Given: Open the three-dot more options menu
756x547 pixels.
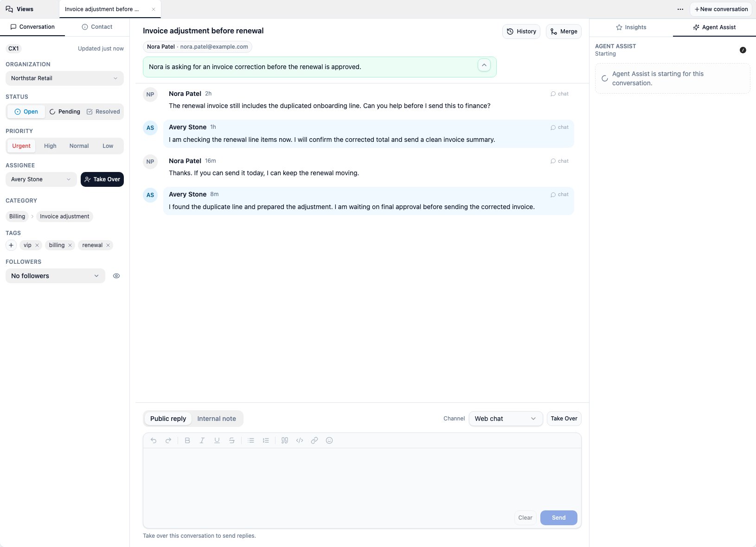Looking at the screenshot, I should pyautogui.click(x=680, y=9).
